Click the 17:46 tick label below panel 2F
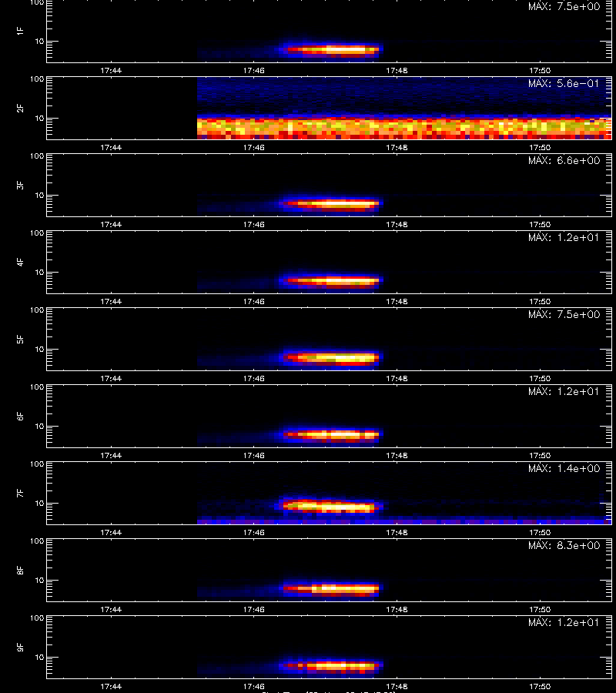The image size is (616, 693). (253, 147)
